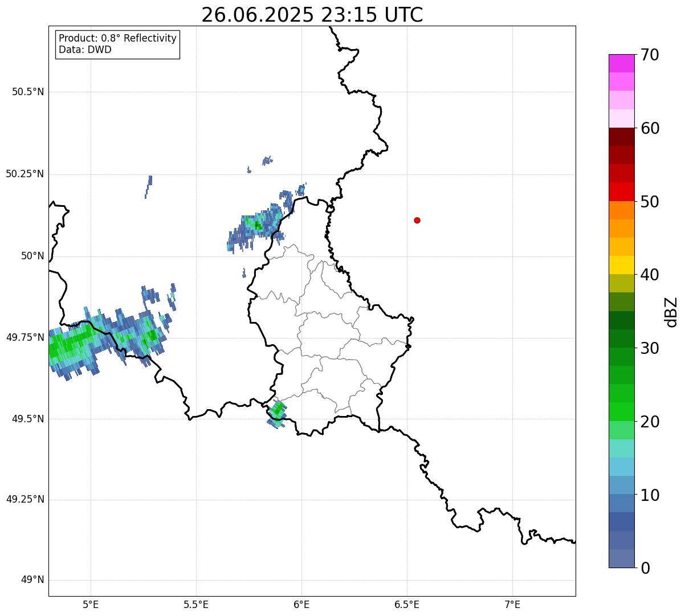Click the latitude label 50.25°N
This screenshot has height=616, width=685.
[x=25, y=174]
